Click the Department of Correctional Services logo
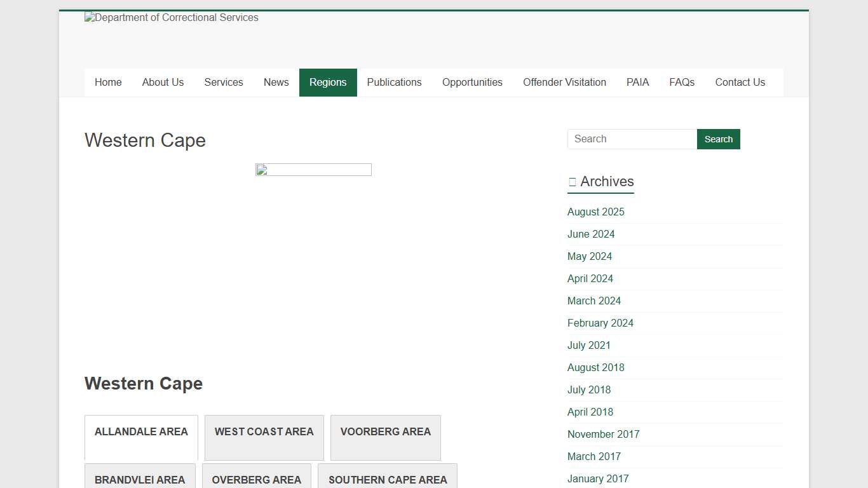 (171, 17)
